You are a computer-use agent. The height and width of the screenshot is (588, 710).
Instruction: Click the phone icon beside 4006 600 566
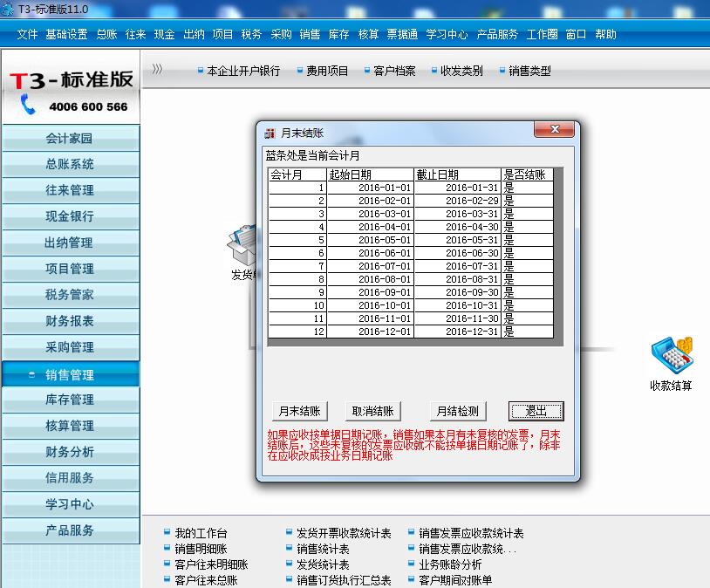click(29, 106)
